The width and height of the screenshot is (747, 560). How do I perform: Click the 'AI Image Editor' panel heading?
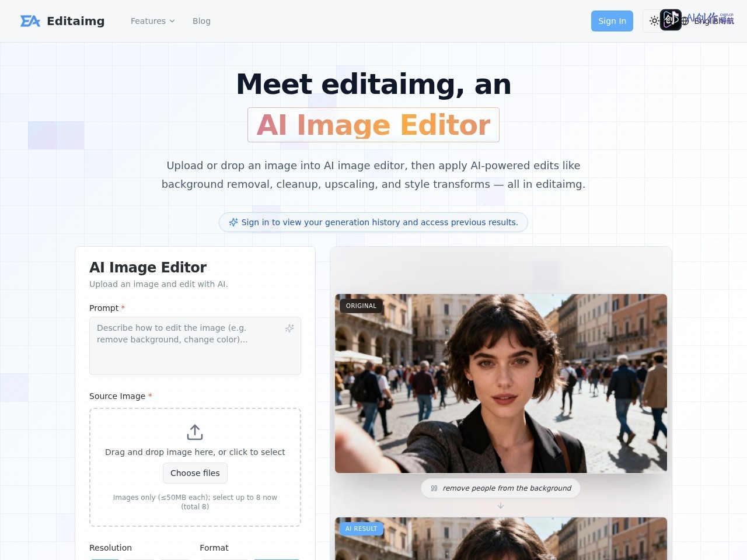click(x=148, y=267)
